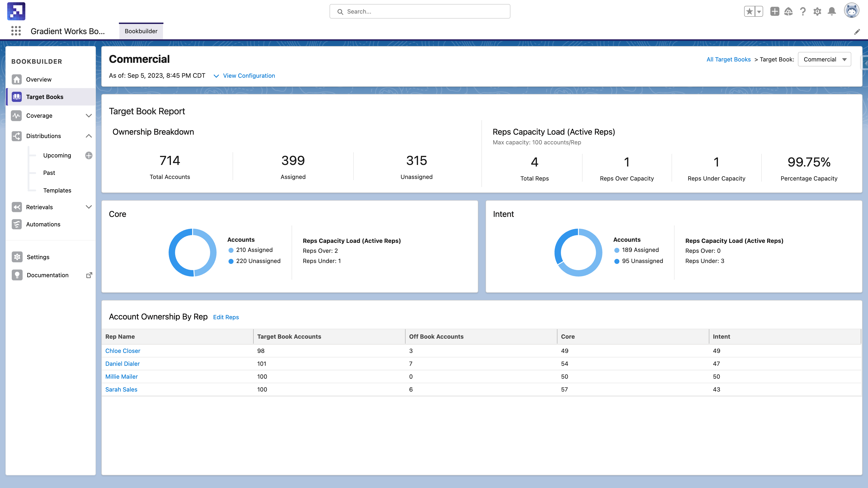868x488 pixels.
Task: Click the Global Actions plus icon
Action: click(x=775, y=12)
